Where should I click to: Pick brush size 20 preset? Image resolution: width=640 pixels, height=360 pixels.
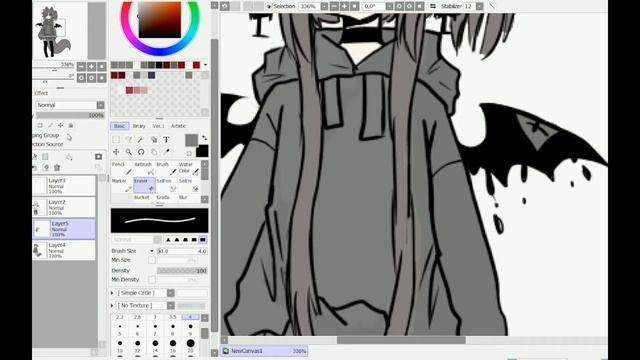pos(190,346)
